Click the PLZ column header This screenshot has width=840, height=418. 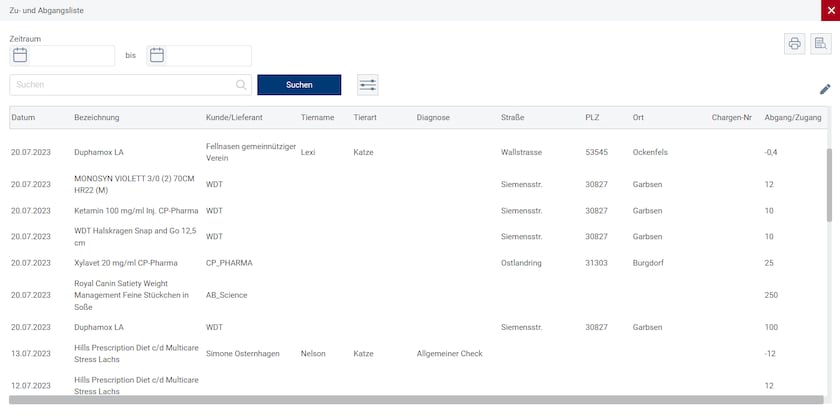pyautogui.click(x=592, y=117)
